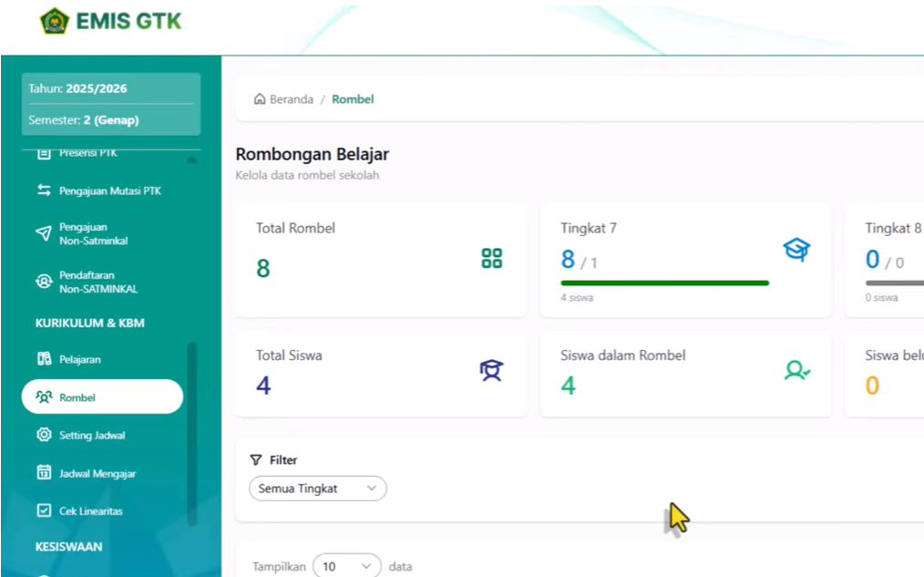Open the Semua Tingkat filter dropdown
Viewport: 924px width, 577px height.
(317, 488)
